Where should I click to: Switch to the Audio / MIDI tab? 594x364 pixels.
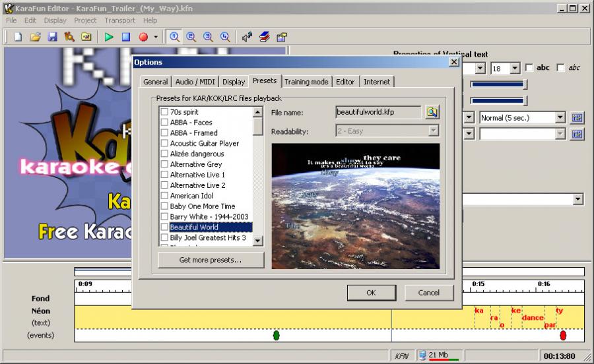(195, 82)
